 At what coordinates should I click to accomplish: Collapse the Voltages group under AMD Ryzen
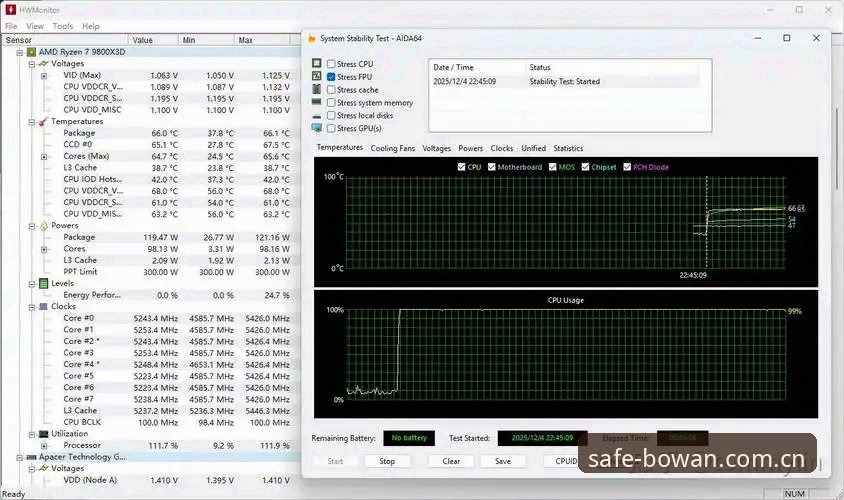pos(32,64)
